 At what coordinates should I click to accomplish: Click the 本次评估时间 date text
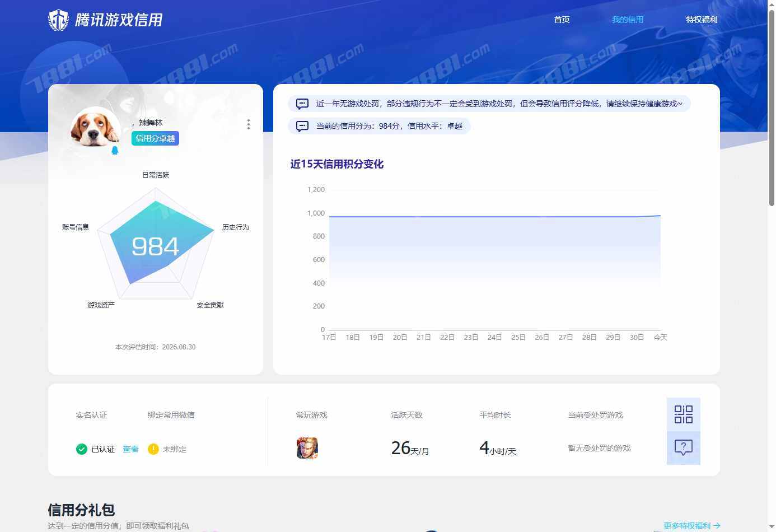156,347
